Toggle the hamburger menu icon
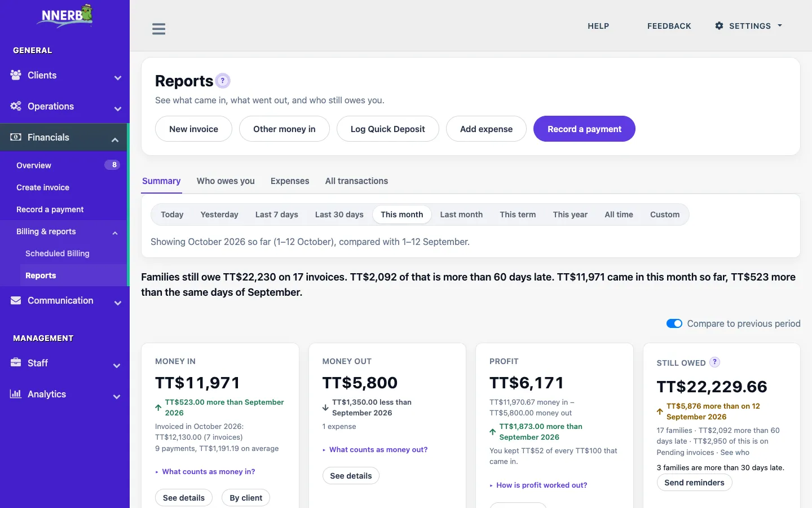This screenshot has height=508, width=812. click(159, 29)
